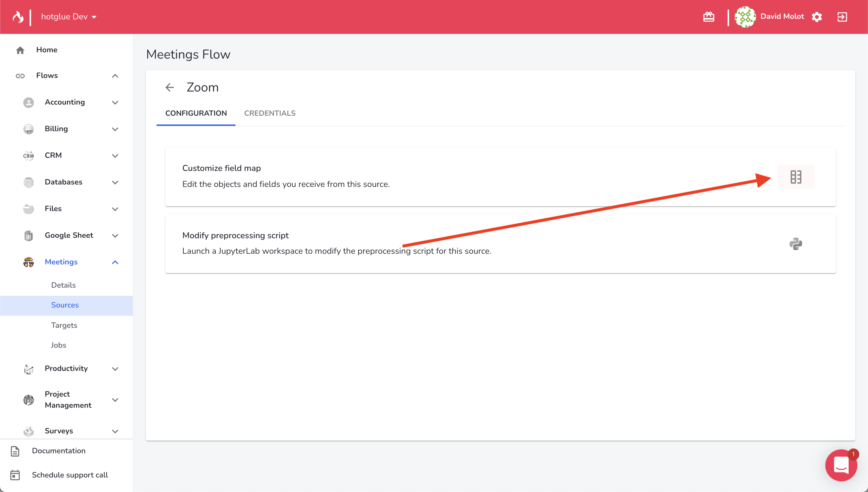Open the field map editor icon
This screenshot has width=868, height=492.
coord(796,177)
